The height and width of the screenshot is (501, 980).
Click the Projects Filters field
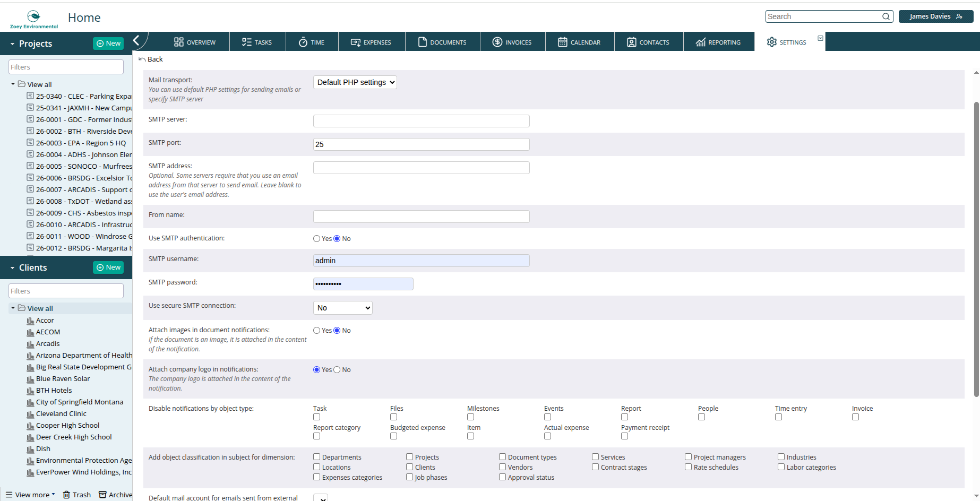tap(66, 67)
